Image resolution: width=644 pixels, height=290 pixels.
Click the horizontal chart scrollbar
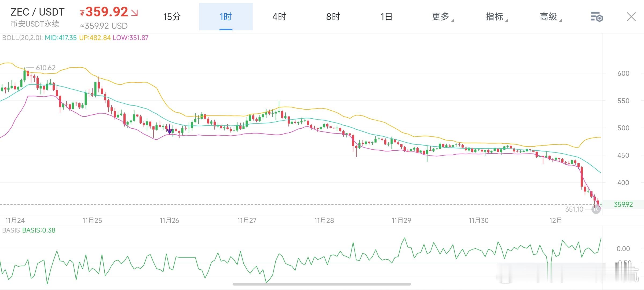321,284
